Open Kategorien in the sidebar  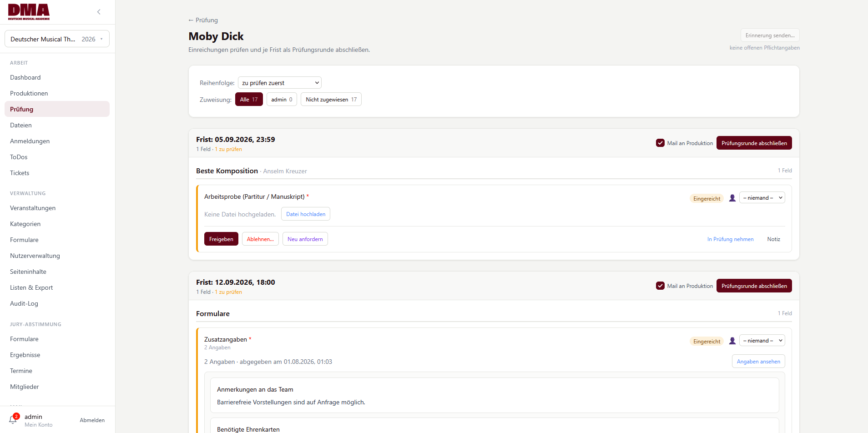pos(57,224)
